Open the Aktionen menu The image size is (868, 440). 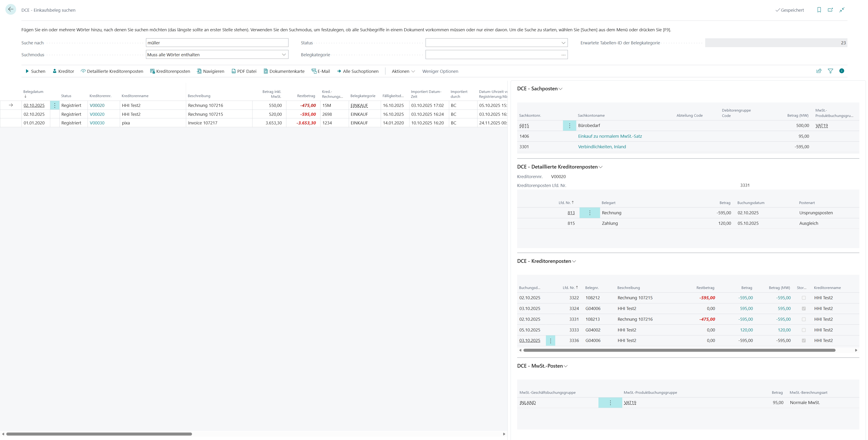tap(403, 71)
